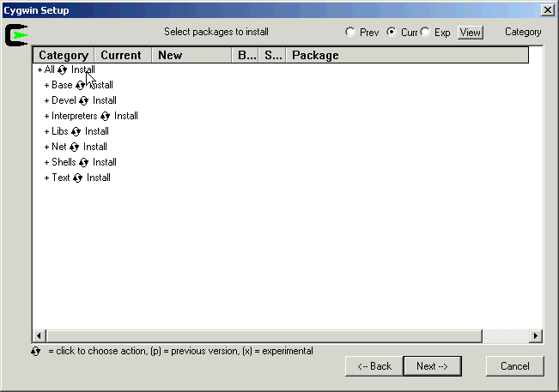
Task: Click the horizontal scrollbar thumb
Action: [x=264, y=335]
